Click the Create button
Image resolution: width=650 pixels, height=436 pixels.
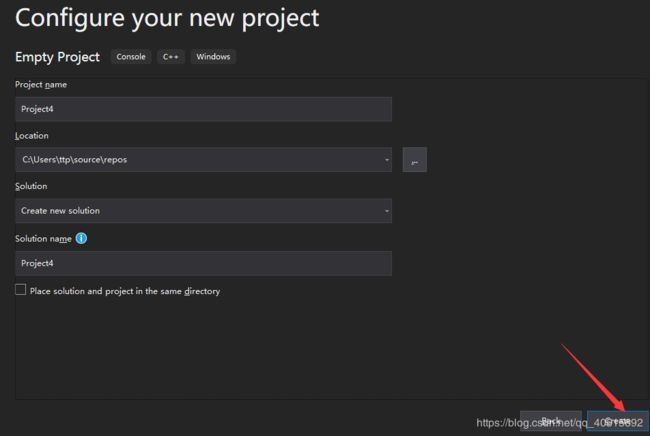[618, 421]
